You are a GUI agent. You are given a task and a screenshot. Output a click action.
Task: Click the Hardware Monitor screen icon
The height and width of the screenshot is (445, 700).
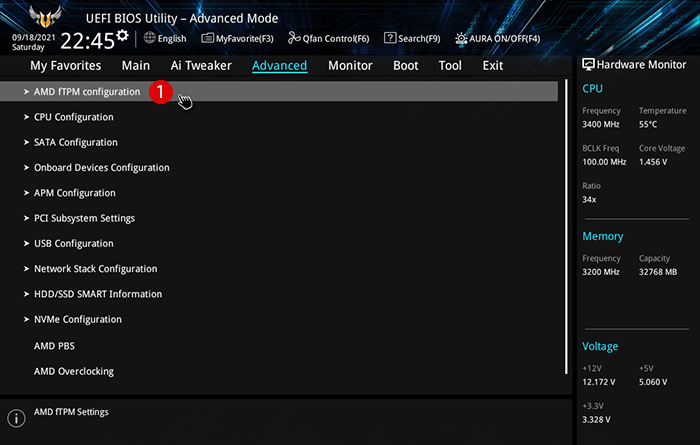coord(588,64)
